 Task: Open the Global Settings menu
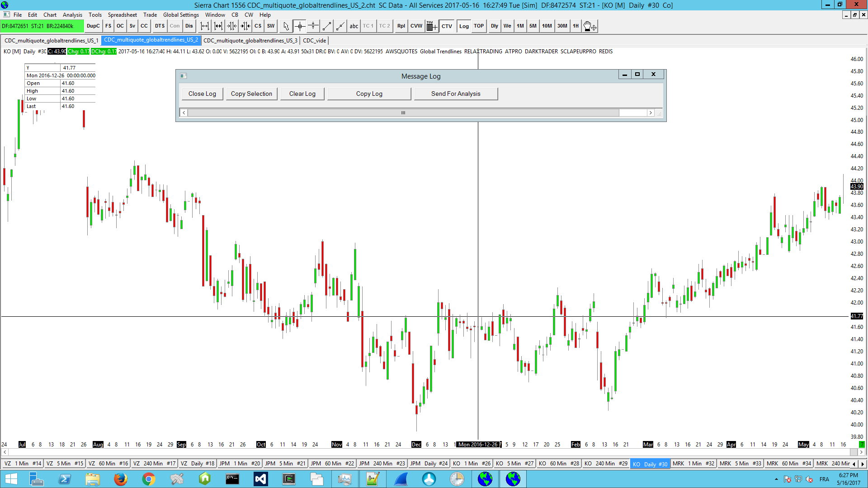181,15
